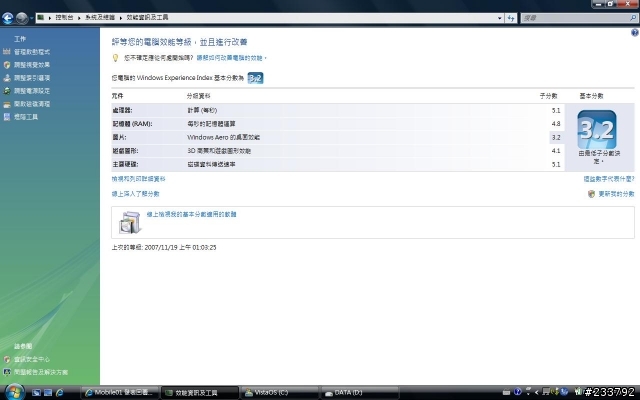Click the Control Panel icon in address bar
The image size is (640, 400).
40,18
